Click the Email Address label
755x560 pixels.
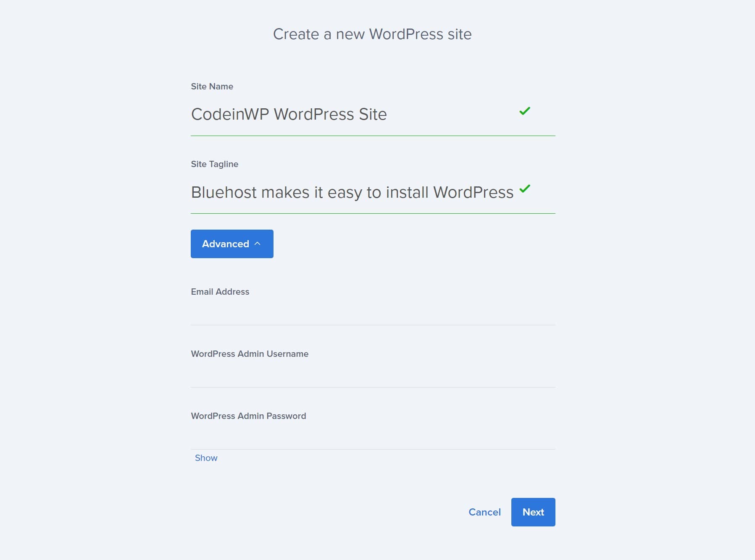tap(220, 291)
